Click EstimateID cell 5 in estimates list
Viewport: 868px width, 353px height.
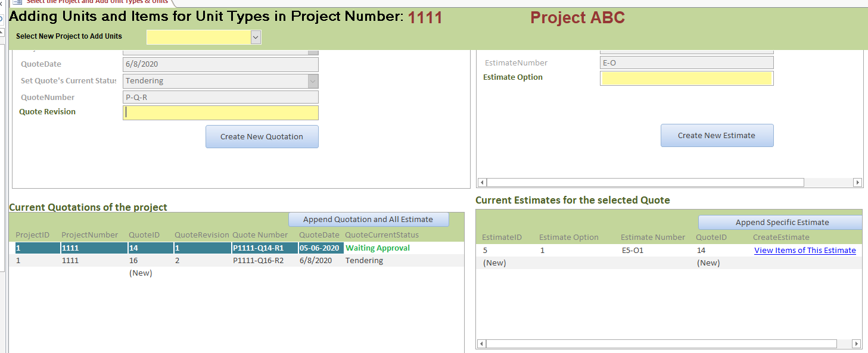485,251
